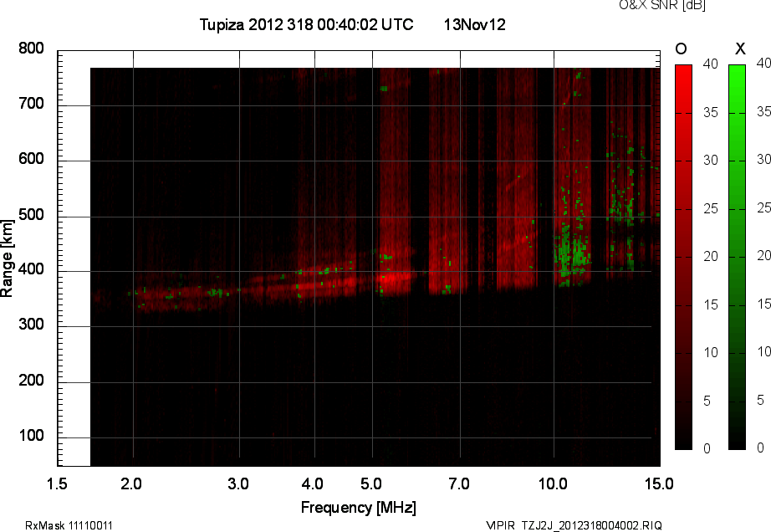
Task: Click the '3.0' frequency tick label
Action: 239,483
